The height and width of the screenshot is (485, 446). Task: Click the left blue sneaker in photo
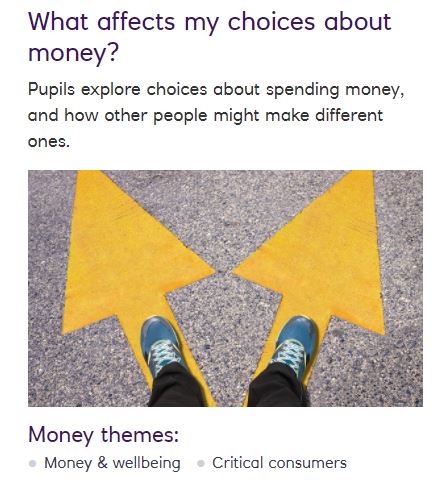point(161,343)
